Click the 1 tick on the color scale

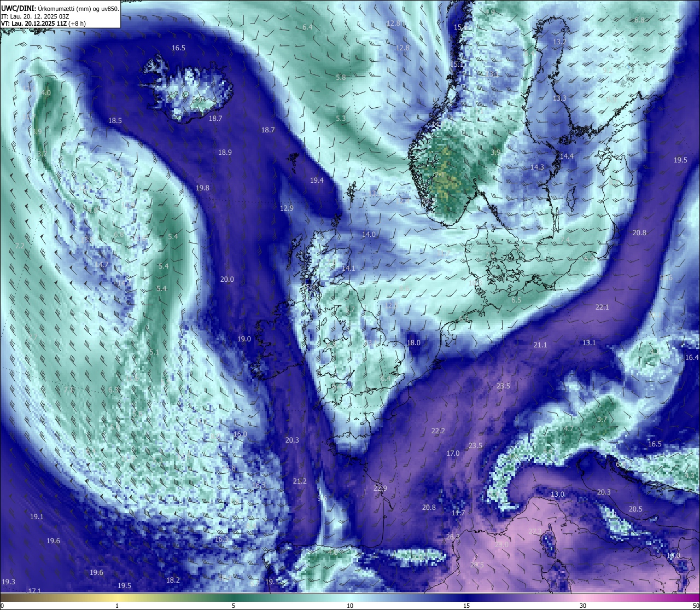pos(117,606)
